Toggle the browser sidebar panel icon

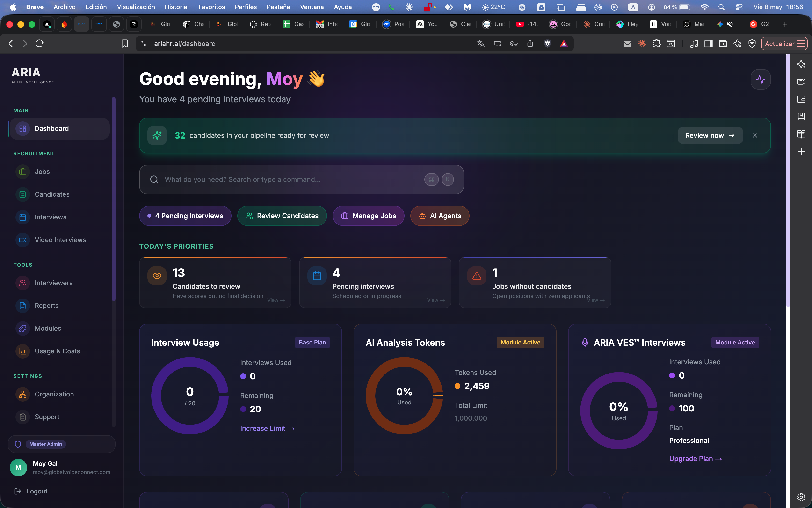709,44
